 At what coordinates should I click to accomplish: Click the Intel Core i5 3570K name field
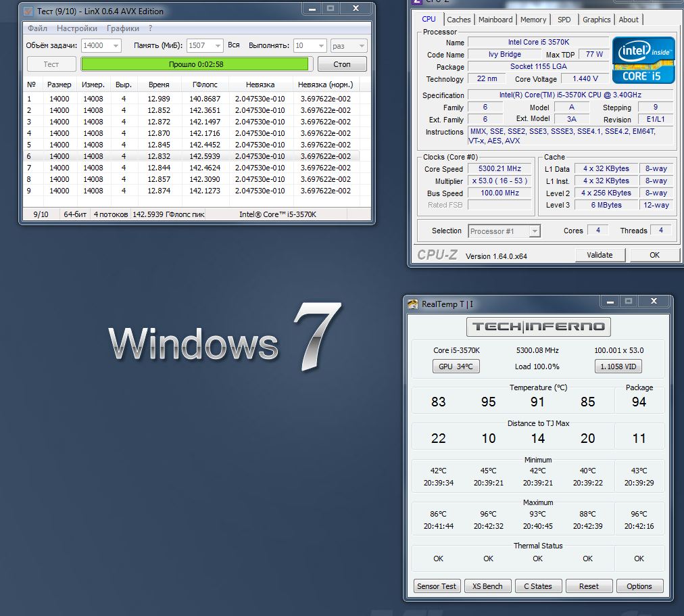tap(538, 43)
